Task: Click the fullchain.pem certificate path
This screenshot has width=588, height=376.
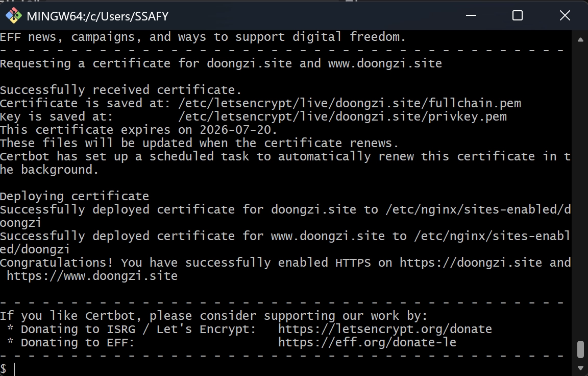Action: point(350,104)
